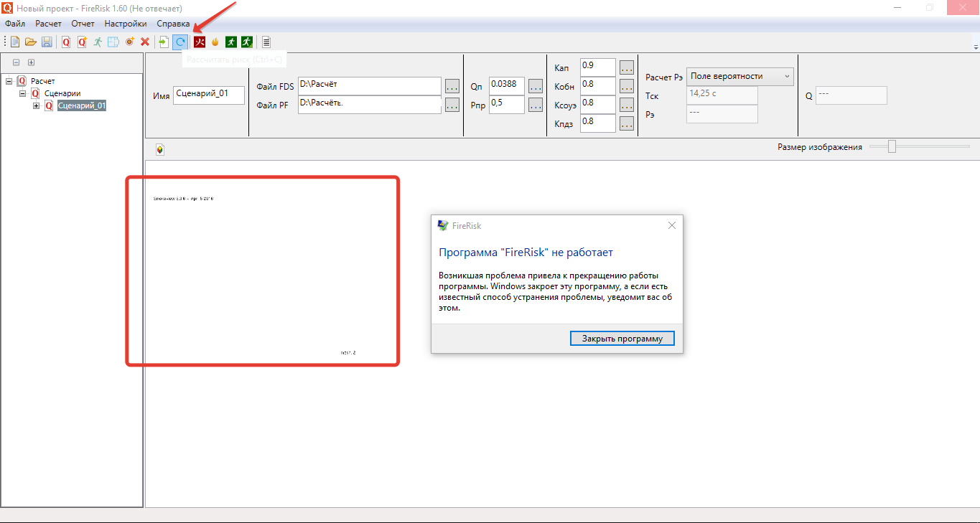980x523 pixels.
Task: Click the ellipsis button next to Рпр
Action: click(x=536, y=105)
